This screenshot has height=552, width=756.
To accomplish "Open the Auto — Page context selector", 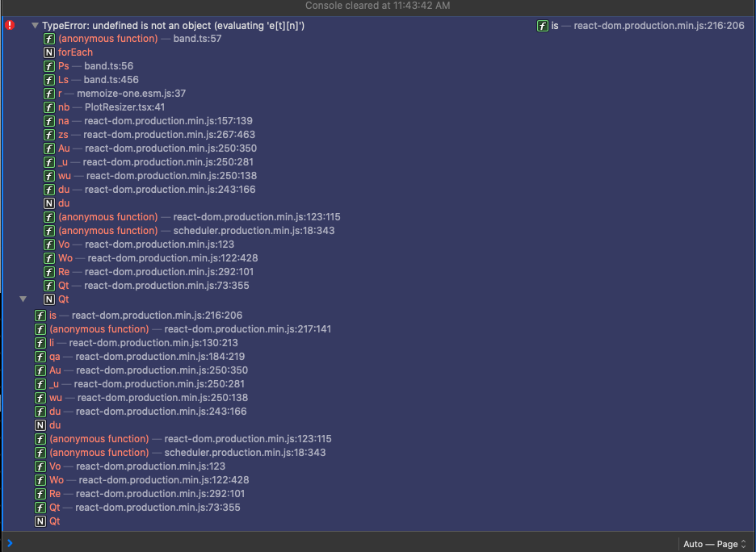I will point(714,544).
